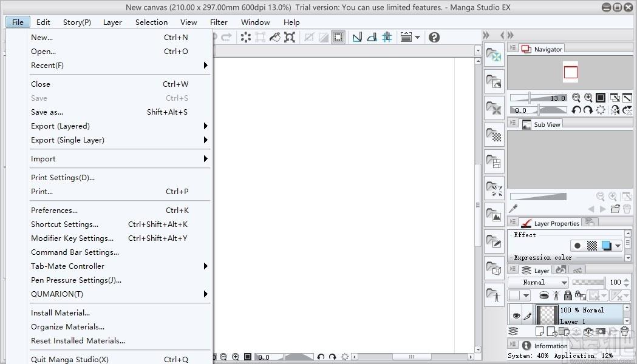Open the blending mode Normal dropdown
Screen dimensions: 637x364
(538, 282)
